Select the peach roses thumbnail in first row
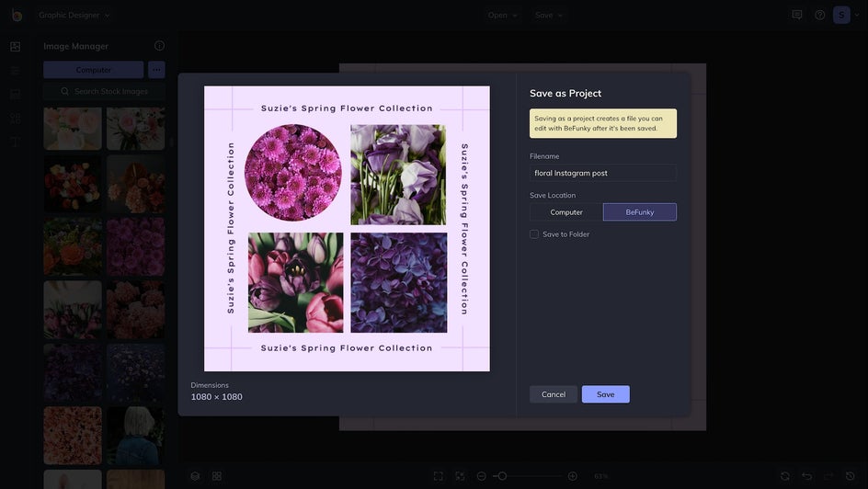The height and width of the screenshot is (489, 868). pos(73,129)
